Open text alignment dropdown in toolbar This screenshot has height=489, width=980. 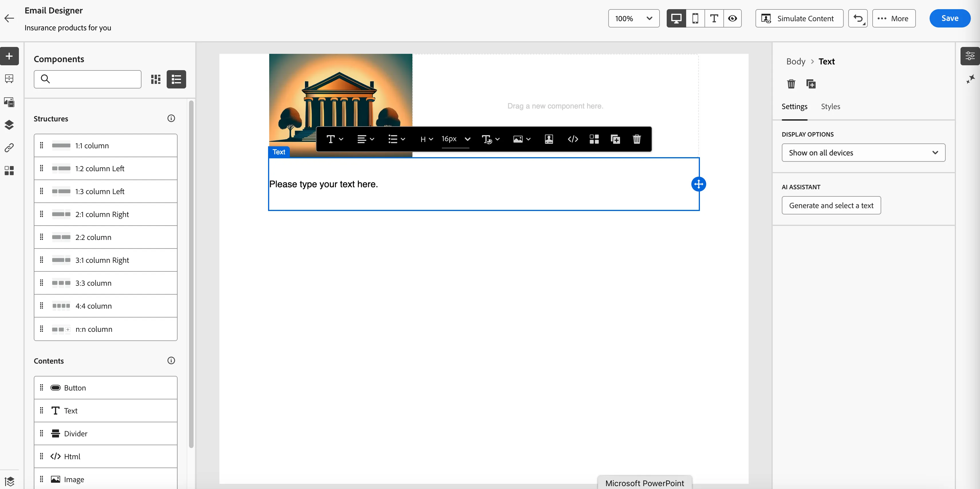[x=366, y=139]
